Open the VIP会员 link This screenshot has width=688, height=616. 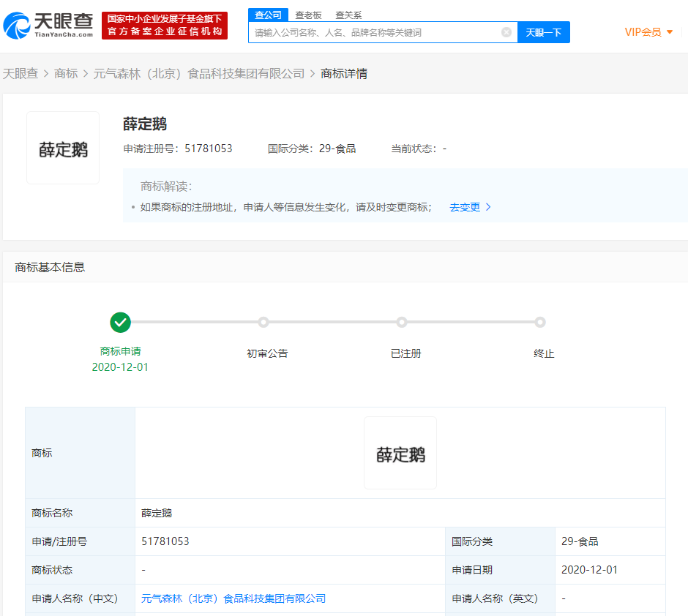[x=643, y=32]
